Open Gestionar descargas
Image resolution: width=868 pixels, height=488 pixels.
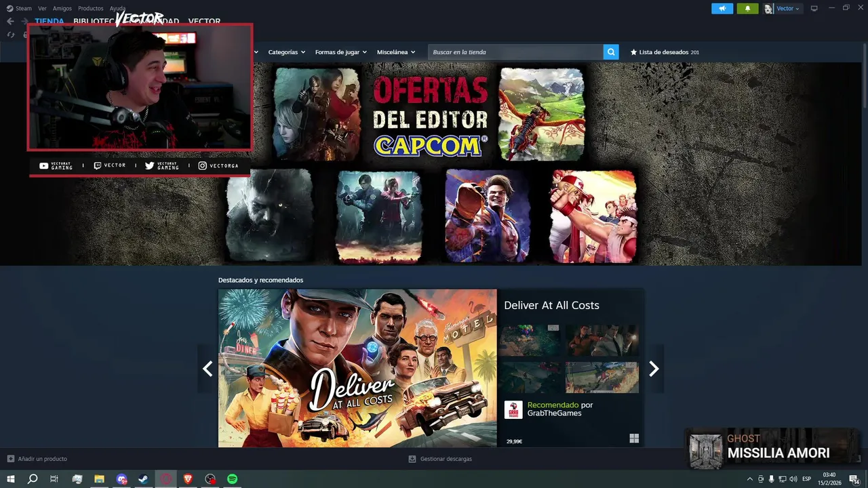tap(446, 459)
